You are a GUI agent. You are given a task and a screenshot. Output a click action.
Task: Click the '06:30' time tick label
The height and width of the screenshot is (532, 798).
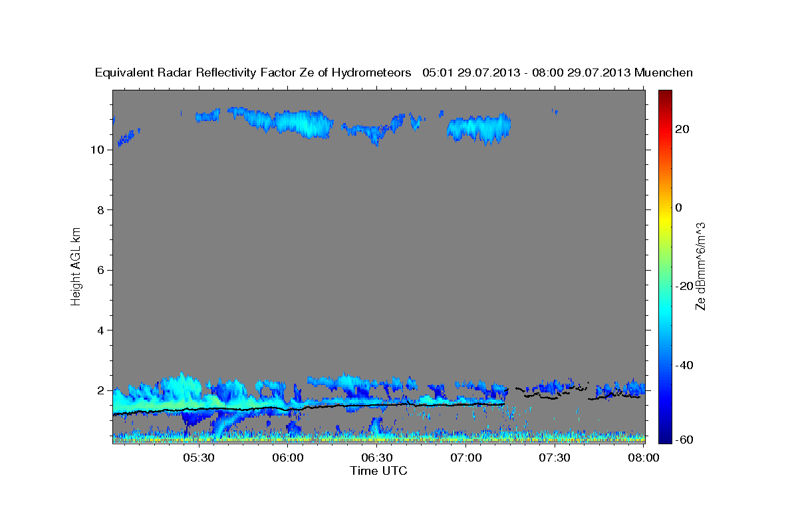pyautogui.click(x=377, y=458)
